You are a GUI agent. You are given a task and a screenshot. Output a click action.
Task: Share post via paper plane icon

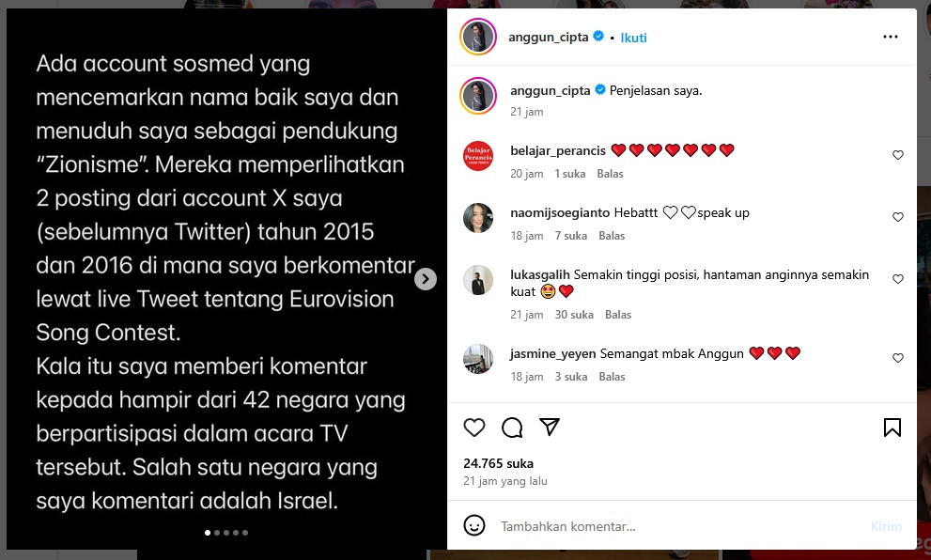click(550, 427)
